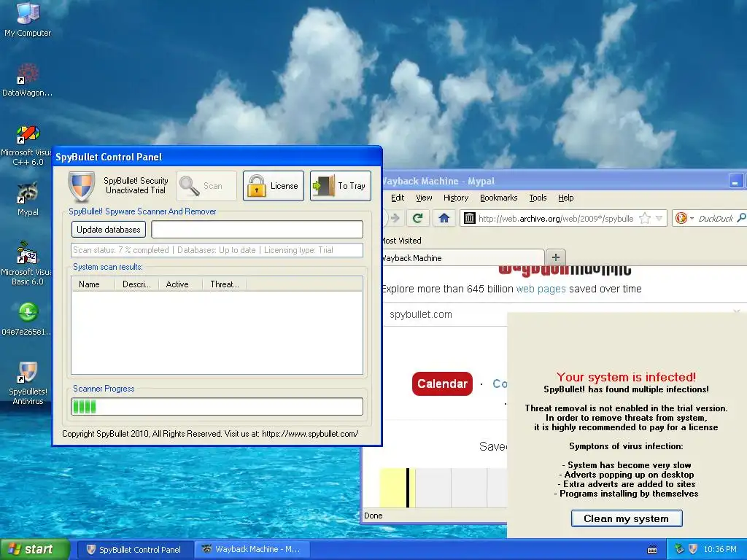
Task: Open Mypal History menu
Action: (x=456, y=198)
